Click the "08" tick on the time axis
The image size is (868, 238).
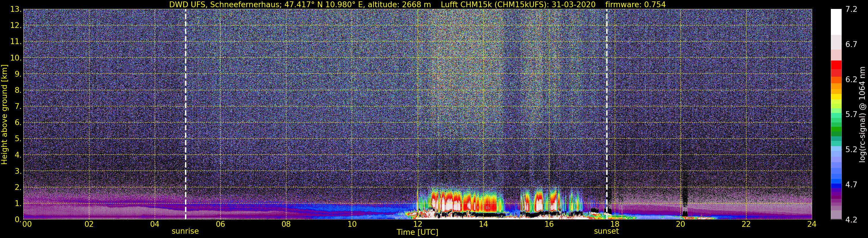pos(286,224)
